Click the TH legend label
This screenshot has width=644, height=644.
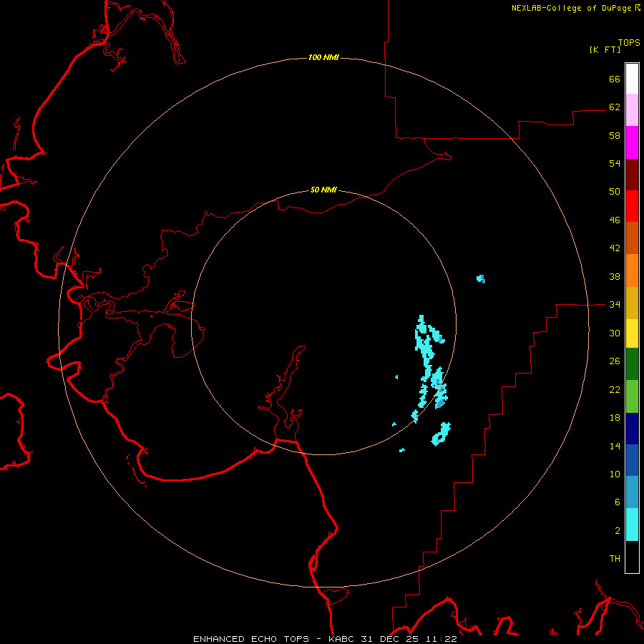615,559
